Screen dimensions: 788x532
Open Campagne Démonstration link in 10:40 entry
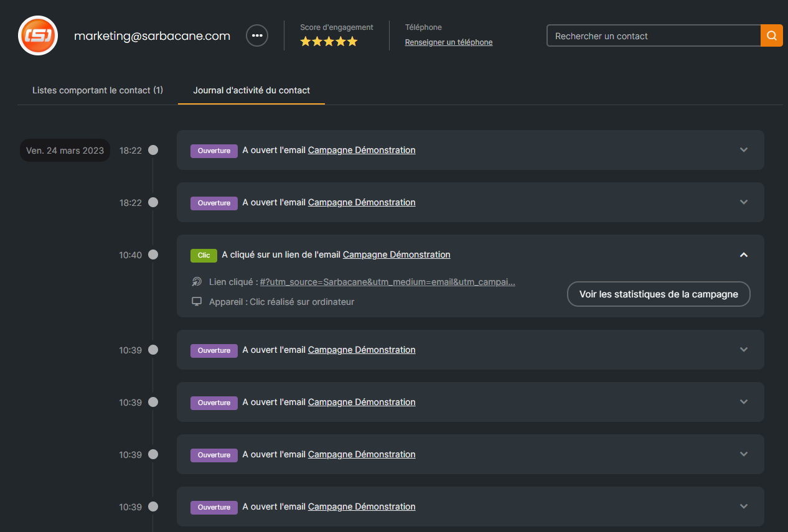pos(396,254)
